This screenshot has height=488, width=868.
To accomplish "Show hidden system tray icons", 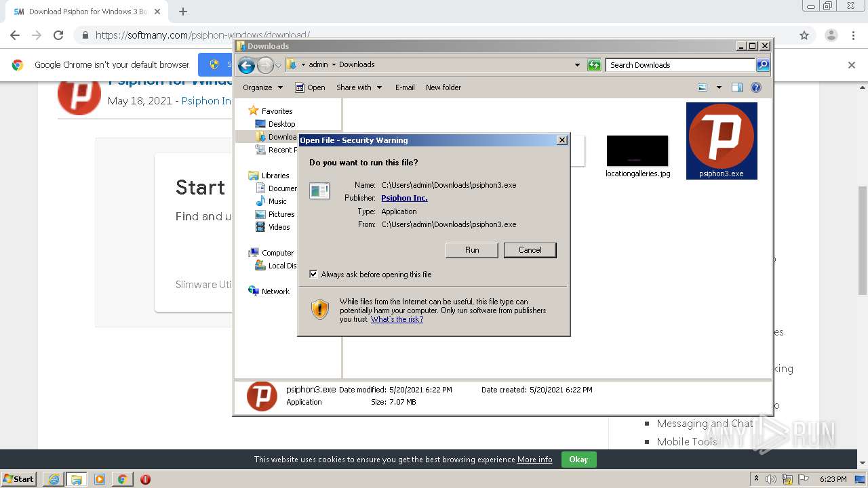I will 756,479.
